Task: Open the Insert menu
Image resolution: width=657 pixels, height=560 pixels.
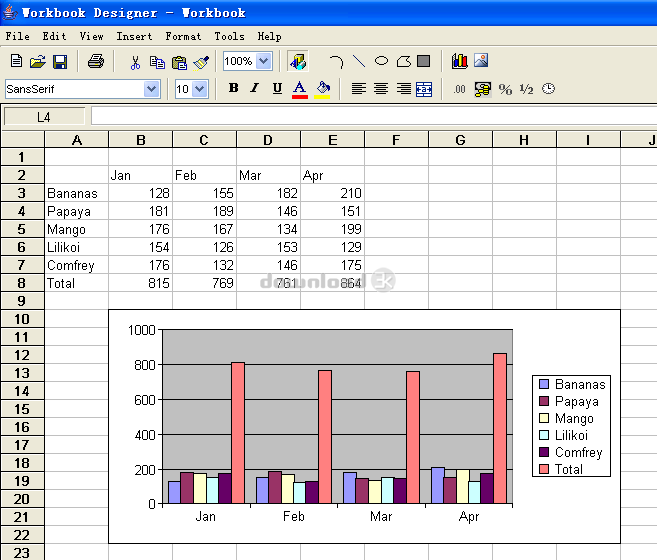Action: [135, 36]
